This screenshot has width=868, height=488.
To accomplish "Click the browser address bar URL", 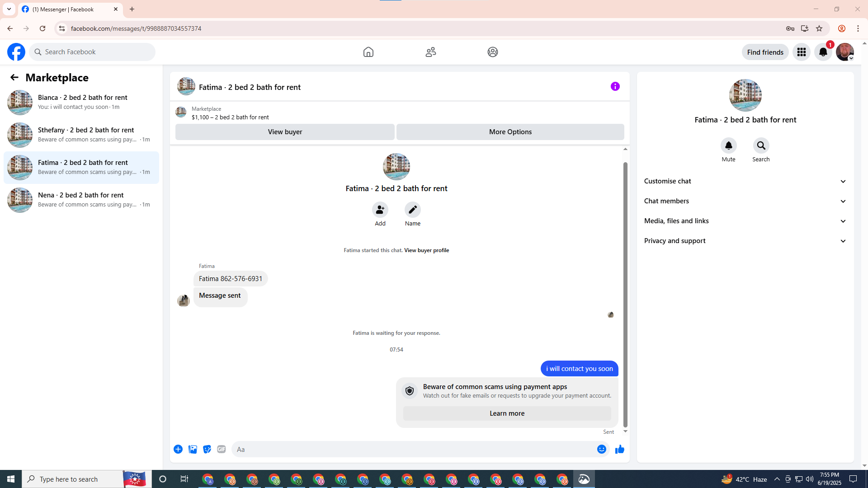I will (x=136, y=28).
